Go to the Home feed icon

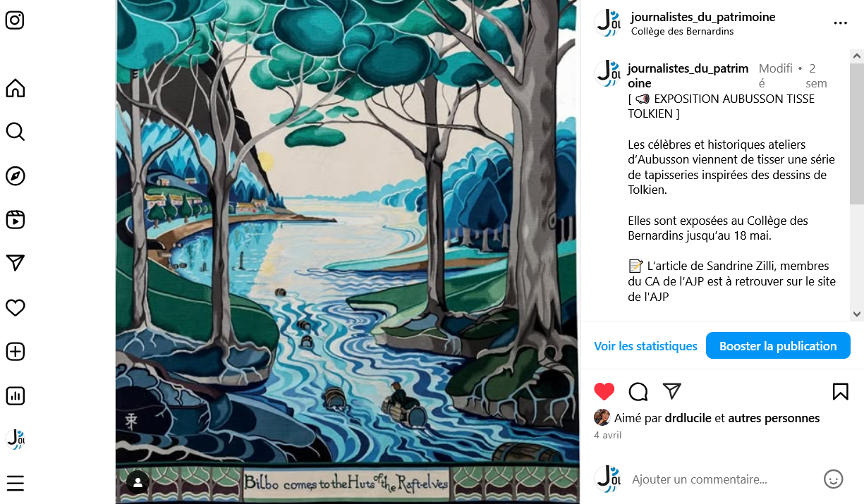15,88
